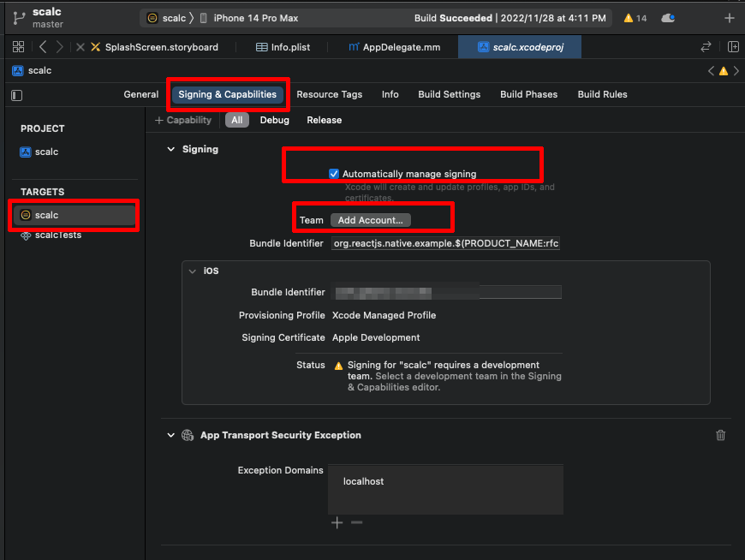Viewport: 745px width, 560px height.
Task: Open the General tab
Action: coord(141,94)
